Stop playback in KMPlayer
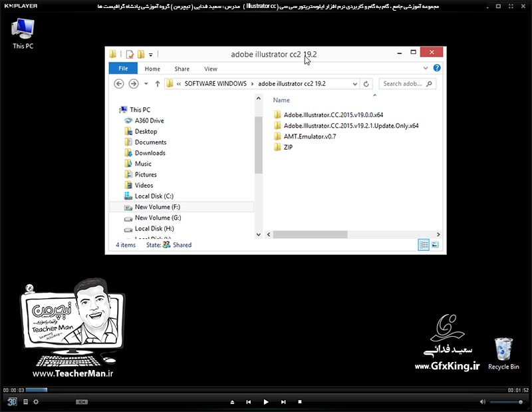 [x=300, y=402]
